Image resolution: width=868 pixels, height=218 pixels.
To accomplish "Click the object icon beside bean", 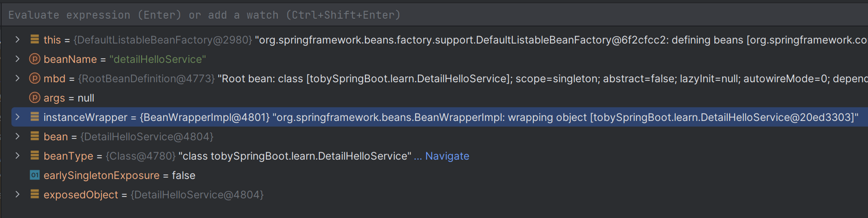I will [35, 136].
